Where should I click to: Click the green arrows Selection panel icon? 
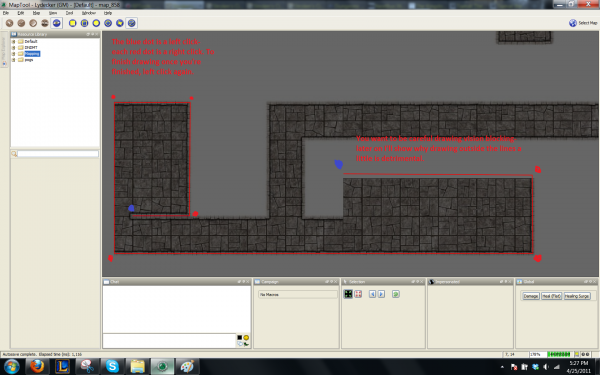[x=348, y=294]
